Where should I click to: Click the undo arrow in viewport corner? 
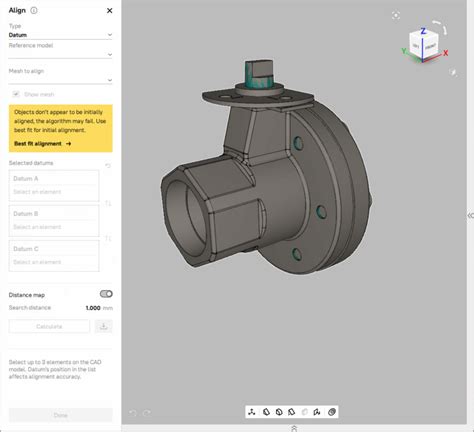[x=133, y=413]
